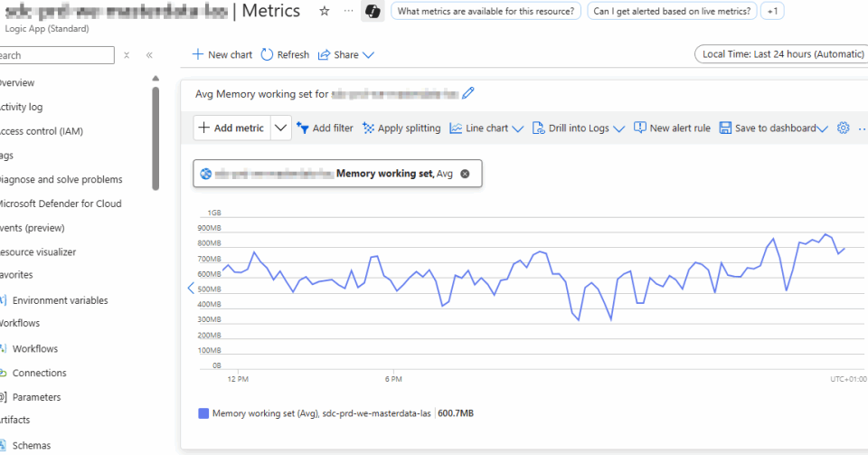Click the Refresh button
This screenshot has height=455, width=868.
click(285, 54)
